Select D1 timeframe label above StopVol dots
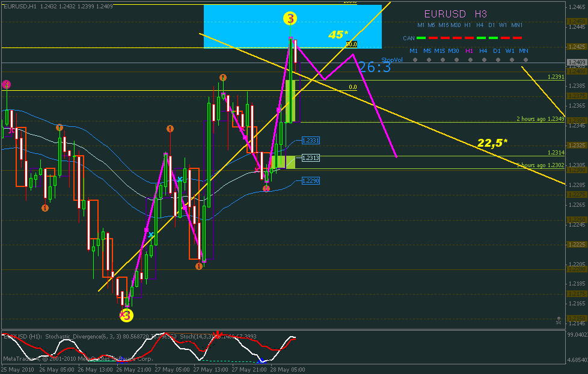Image resolution: width=588 pixels, height=374 pixels. (497, 51)
